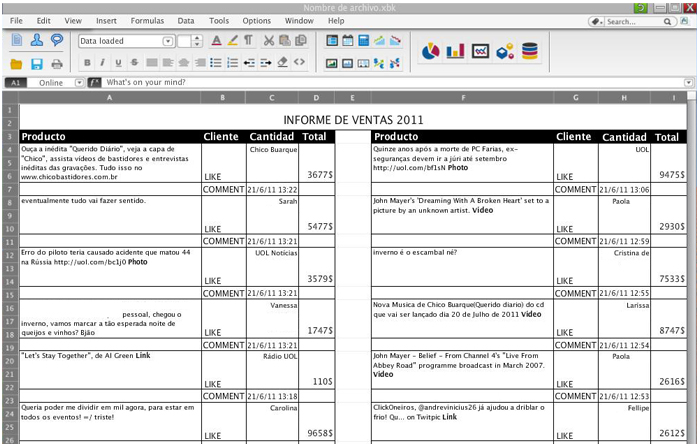Click the dollar-to-euro currency conversion icon

point(379,63)
